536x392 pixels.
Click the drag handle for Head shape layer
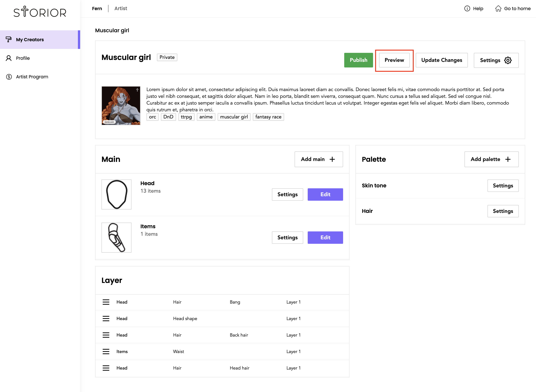coord(106,318)
